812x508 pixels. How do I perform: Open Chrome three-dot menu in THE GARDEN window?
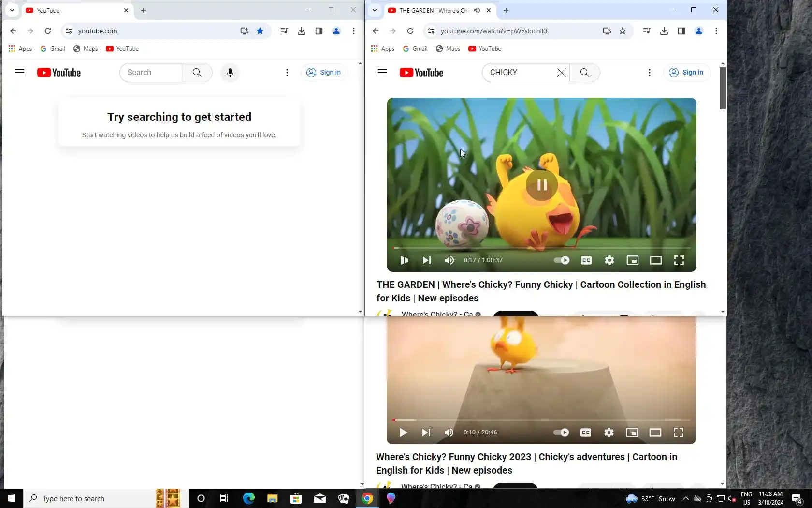(x=716, y=31)
